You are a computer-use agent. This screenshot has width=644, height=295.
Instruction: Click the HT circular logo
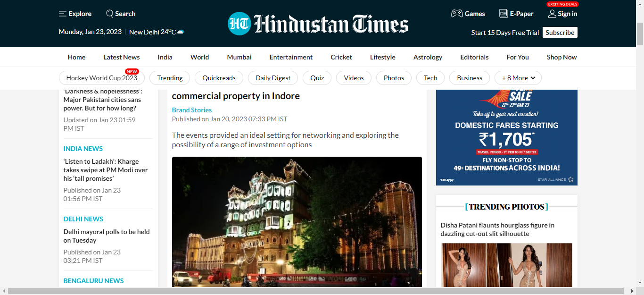(239, 24)
